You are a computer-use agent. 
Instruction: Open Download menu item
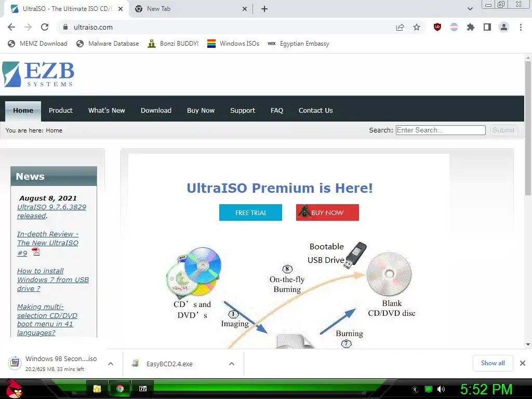click(156, 111)
